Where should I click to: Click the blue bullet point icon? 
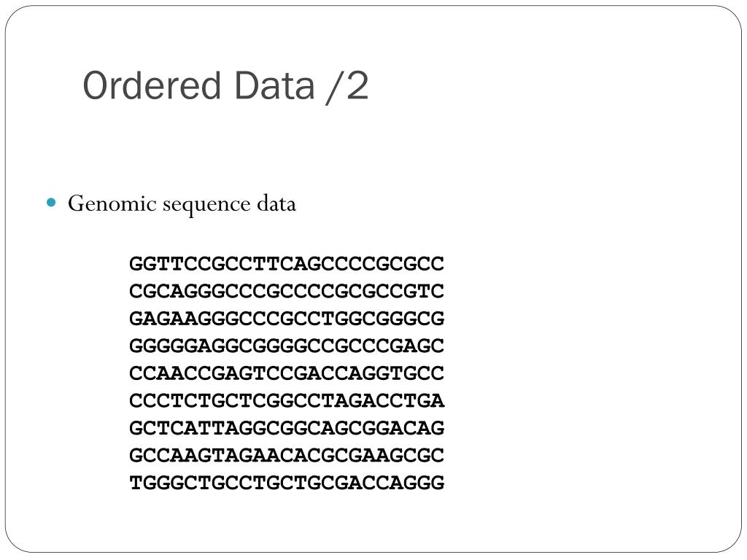pyautogui.click(x=52, y=203)
